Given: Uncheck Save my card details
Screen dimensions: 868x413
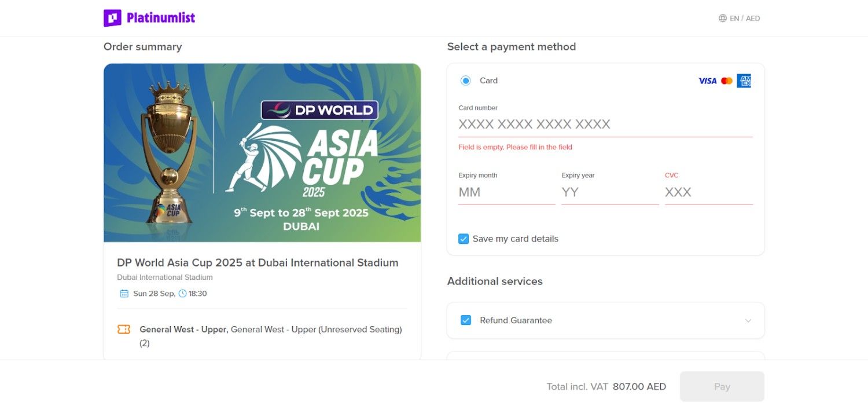Looking at the screenshot, I should point(463,238).
